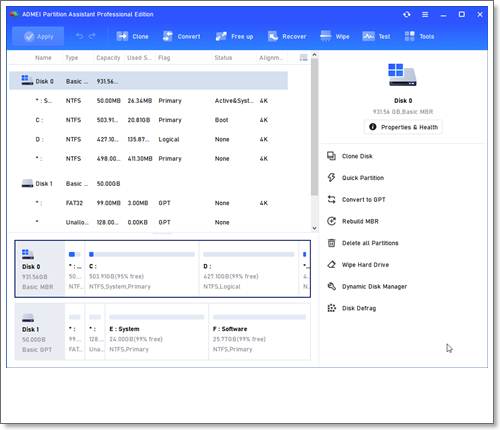Select the Disk 0 row in list
This screenshot has height=430, width=500.
click(149, 81)
